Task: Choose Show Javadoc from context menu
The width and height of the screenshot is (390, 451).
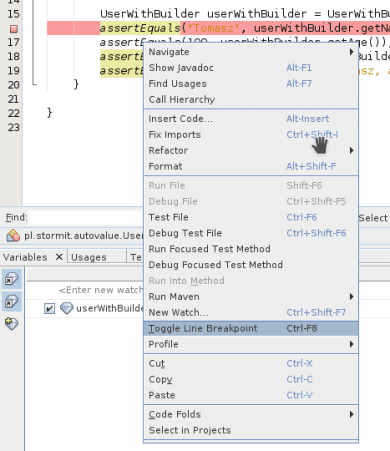Action: click(251, 68)
